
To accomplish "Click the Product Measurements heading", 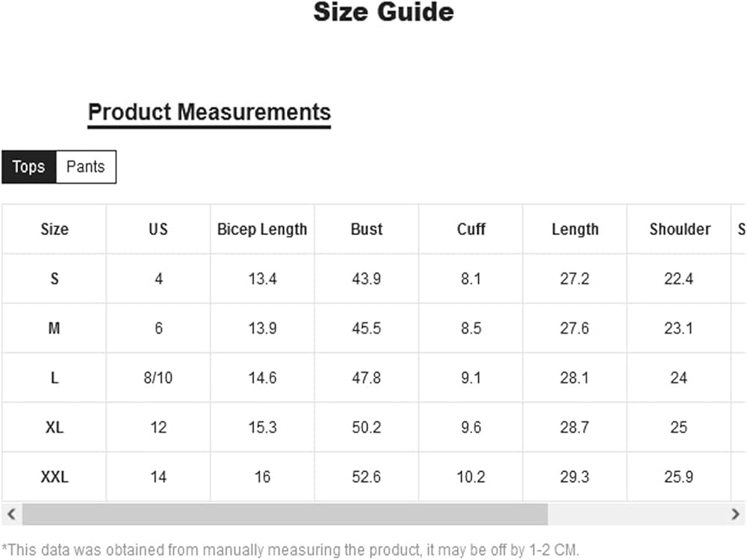I will [209, 113].
